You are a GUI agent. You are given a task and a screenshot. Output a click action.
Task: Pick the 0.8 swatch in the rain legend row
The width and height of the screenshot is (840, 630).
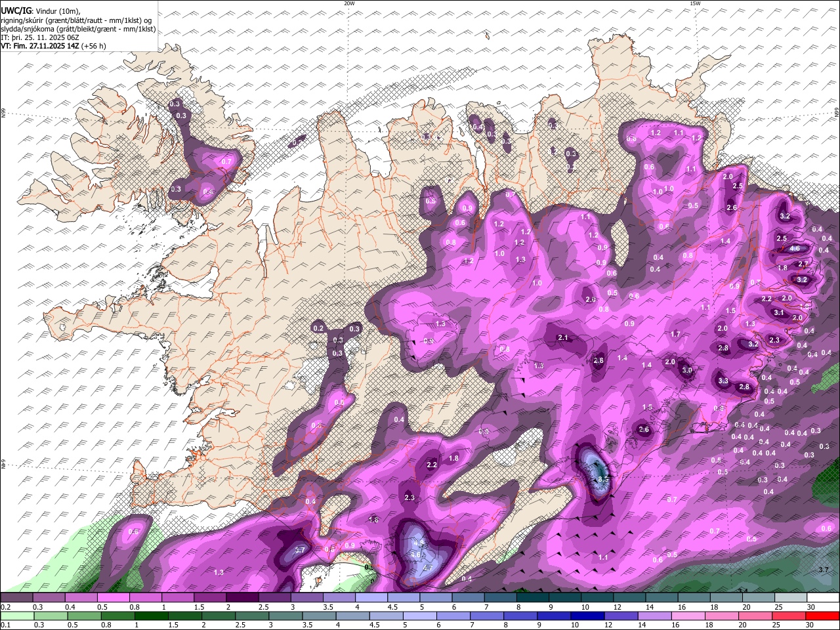click(117, 616)
